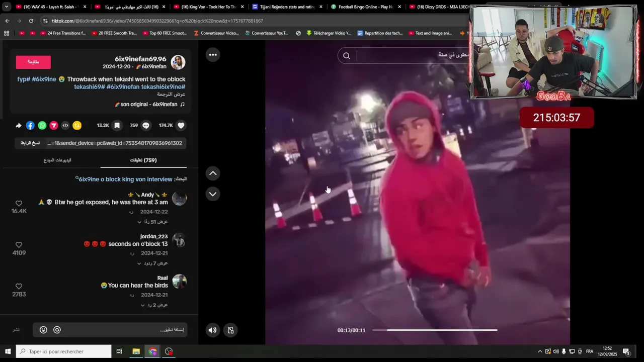Screen dimensions: 644x362
Task: Repost video using yellow repost icon
Action: click(77, 125)
